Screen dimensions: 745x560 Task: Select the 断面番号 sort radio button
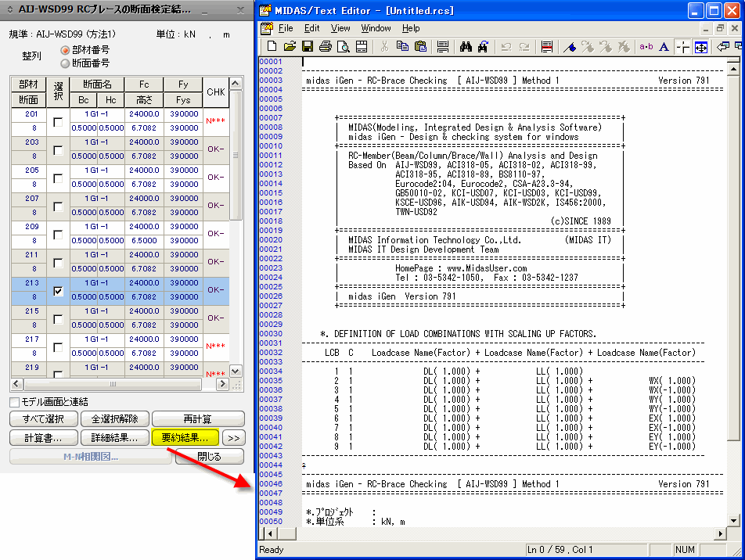point(65,63)
